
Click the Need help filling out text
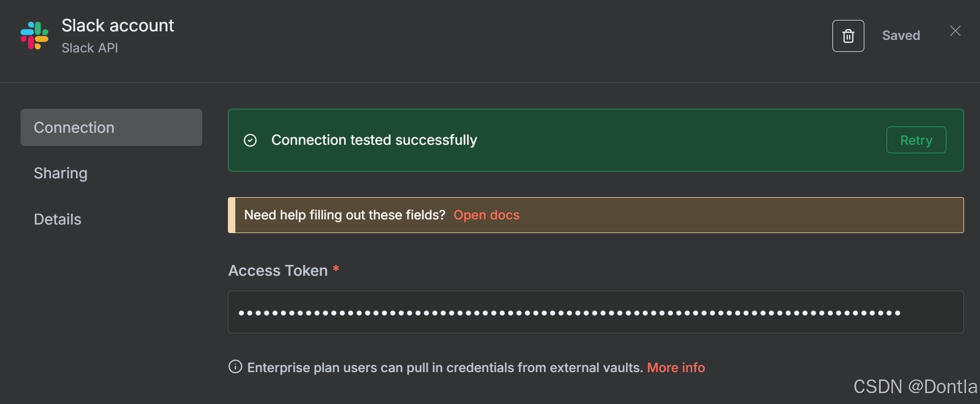click(x=345, y=215)
